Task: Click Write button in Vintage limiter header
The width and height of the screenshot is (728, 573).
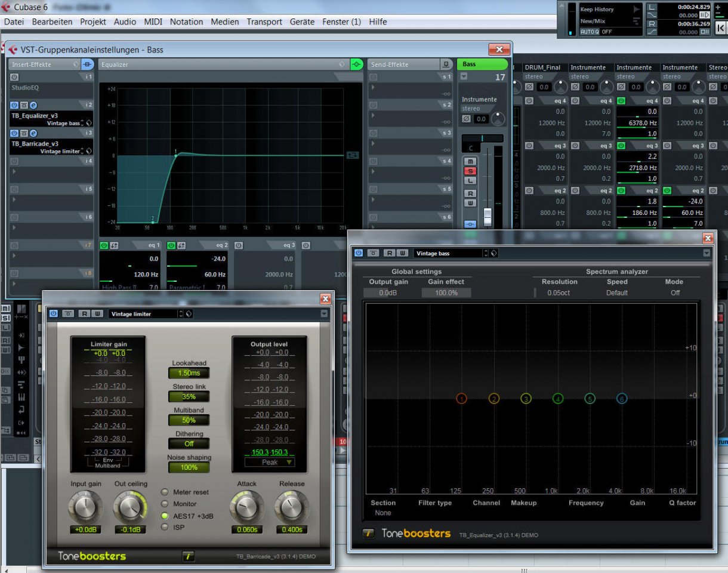Action: pyautogui.click(x=97, y=313)
